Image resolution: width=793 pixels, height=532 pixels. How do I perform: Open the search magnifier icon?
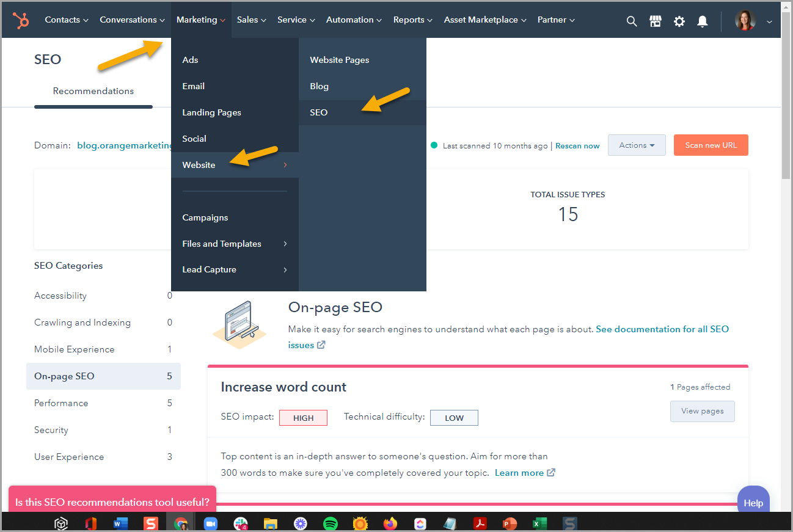[632, 21]
